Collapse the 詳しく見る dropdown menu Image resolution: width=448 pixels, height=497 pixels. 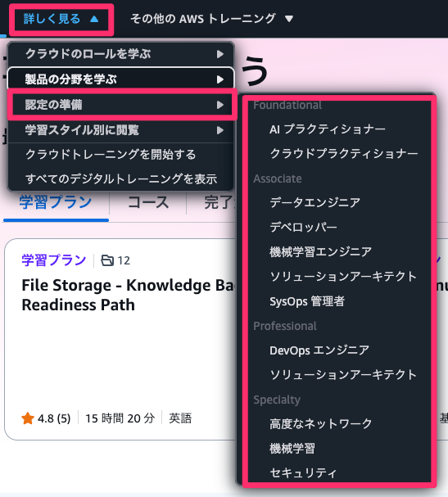point(61,19)
